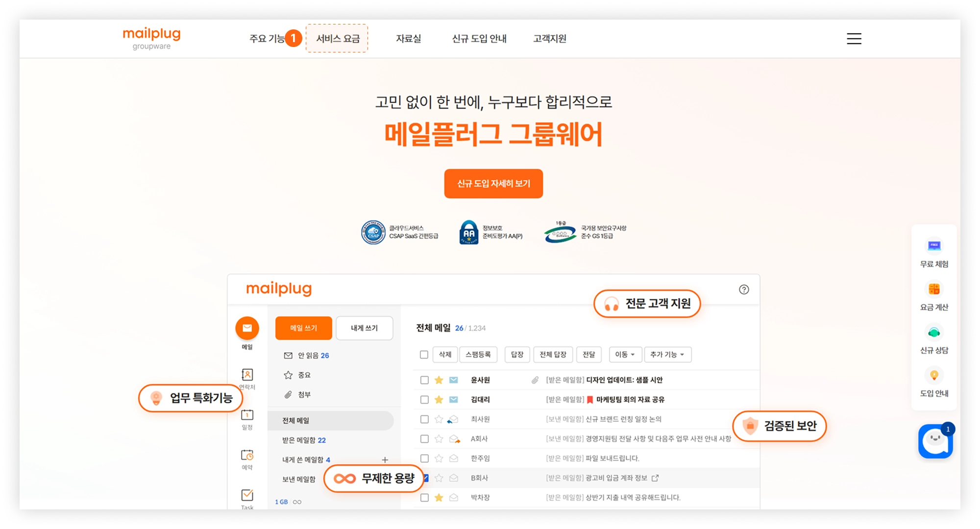The image size is (980, 529).
Task: Check the select-all mail checkbox
Action: click(x=424, y=355)
